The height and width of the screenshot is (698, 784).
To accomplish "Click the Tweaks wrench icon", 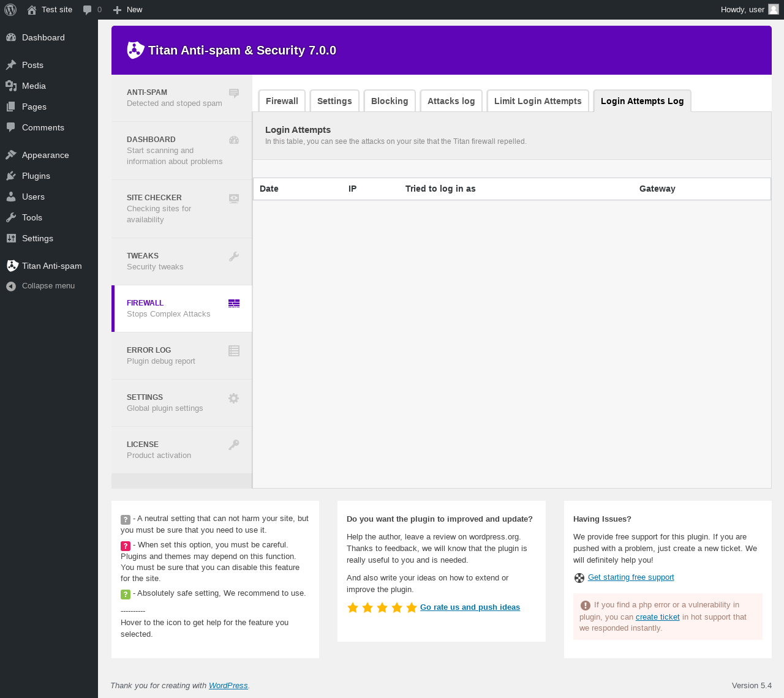I will coord(234,257).
